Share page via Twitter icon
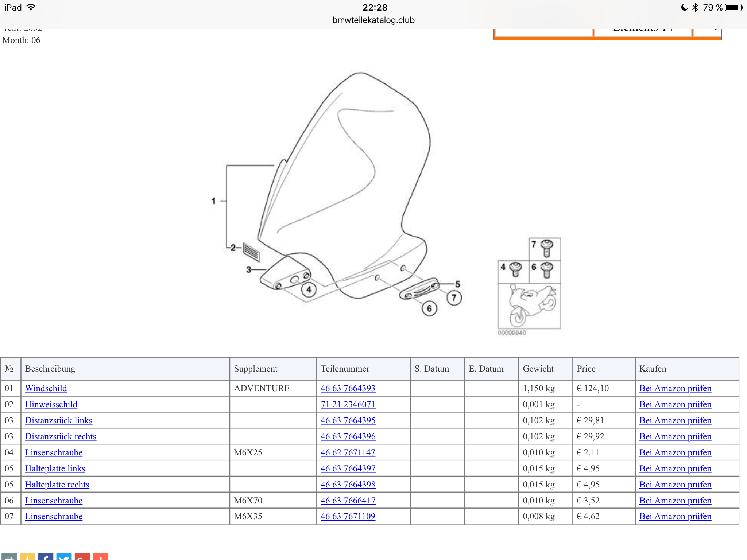 tap(64, 557)
